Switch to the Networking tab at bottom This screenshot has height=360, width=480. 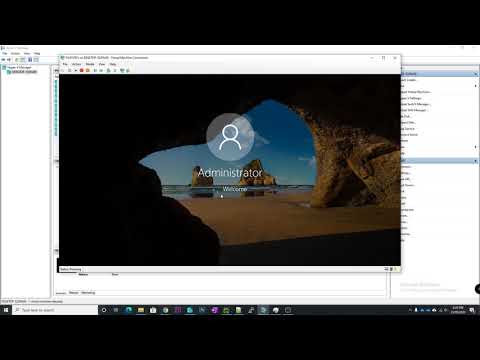click(x=88, y=293)
